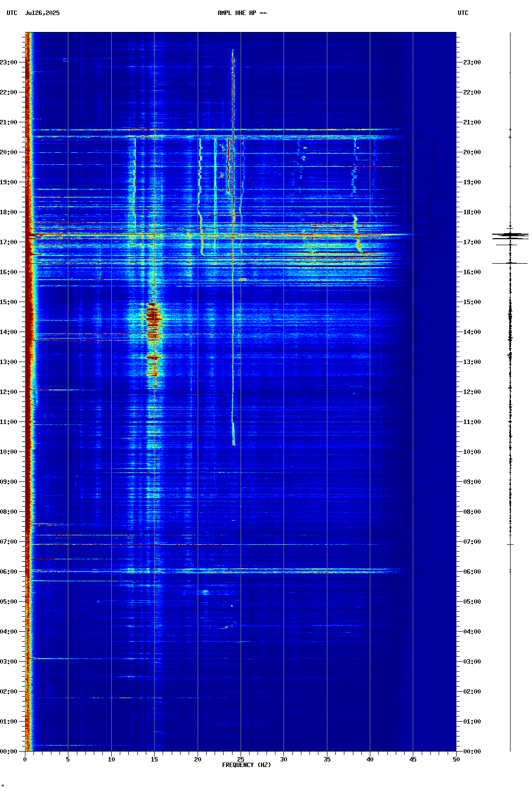Click the 30 tick label on frequency axis
The height and width of the screenshot is (791, 532).
pyautogui.click(x=283, y=760)
